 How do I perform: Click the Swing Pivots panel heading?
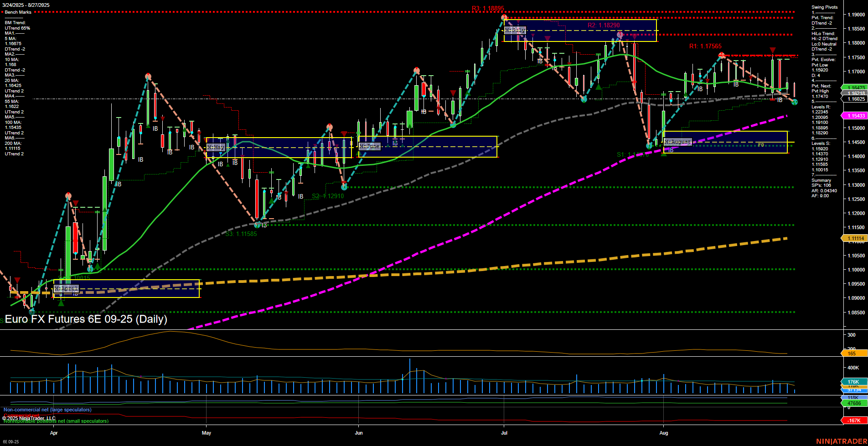[x=824, y=7]
